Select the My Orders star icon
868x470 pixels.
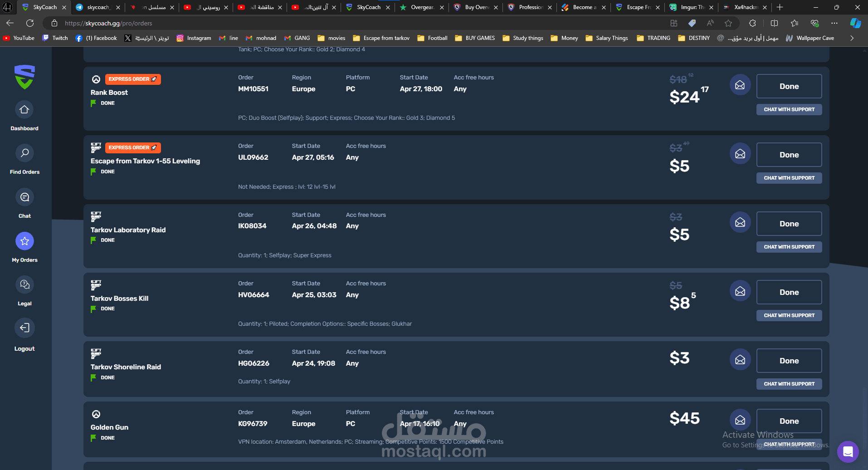click(24, 241)
